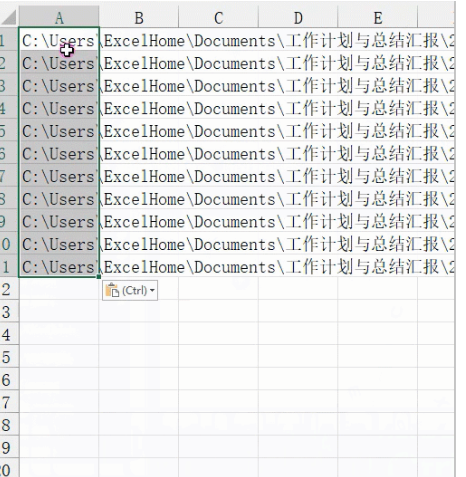The image size is (466, 477).
Task: Select column A header
Action: [x=59, y=18]
